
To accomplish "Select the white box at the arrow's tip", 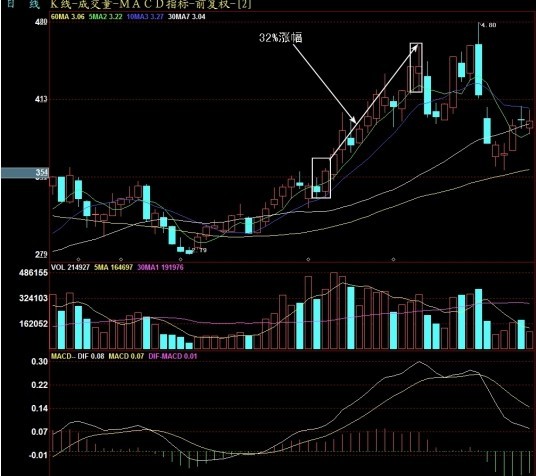I will [416, 68].
